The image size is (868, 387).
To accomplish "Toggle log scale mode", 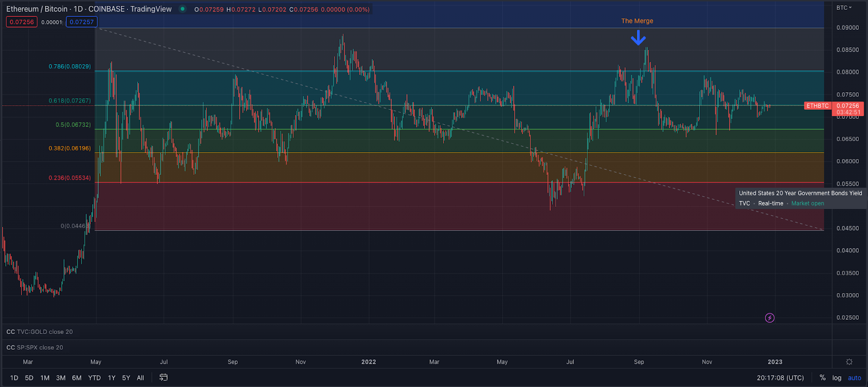I will tap(837, 378).
